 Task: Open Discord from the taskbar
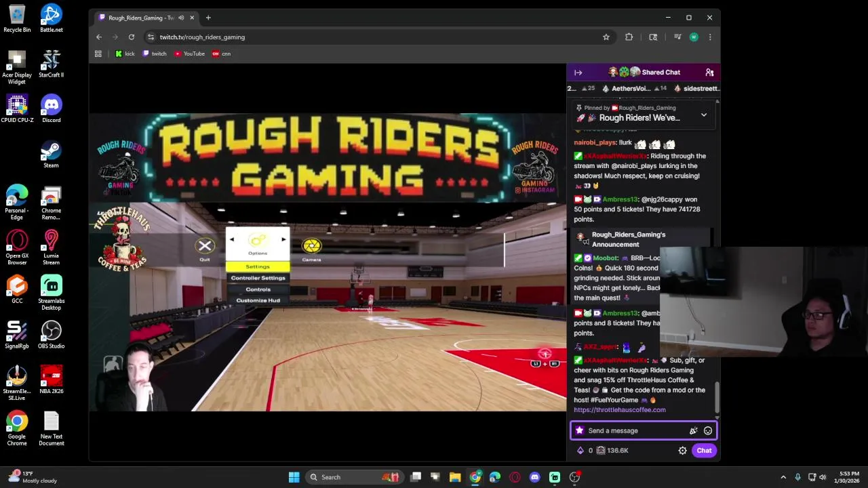pyautogui.click(x=534, y=477)
